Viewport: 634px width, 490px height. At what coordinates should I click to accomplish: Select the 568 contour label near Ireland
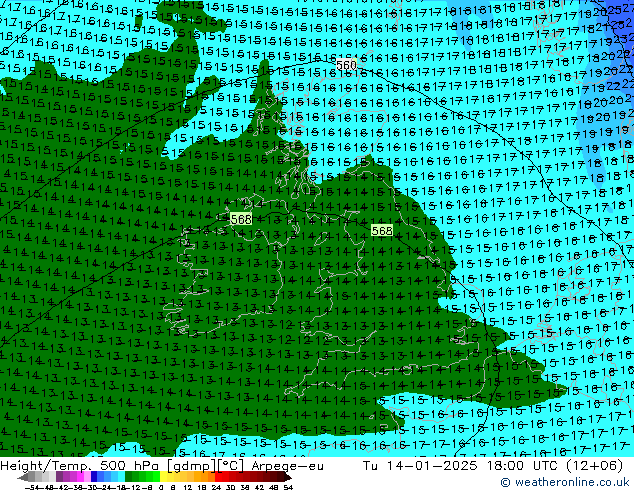click(x=241, y=219)
